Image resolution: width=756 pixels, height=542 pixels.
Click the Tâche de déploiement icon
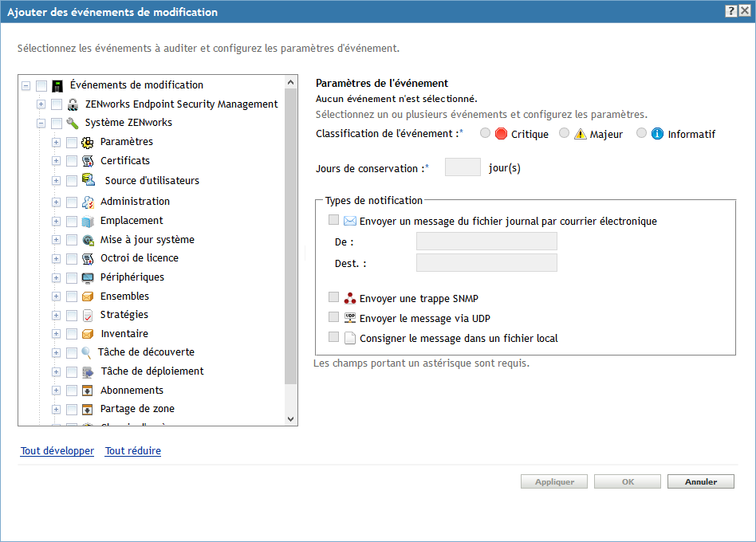88,372
